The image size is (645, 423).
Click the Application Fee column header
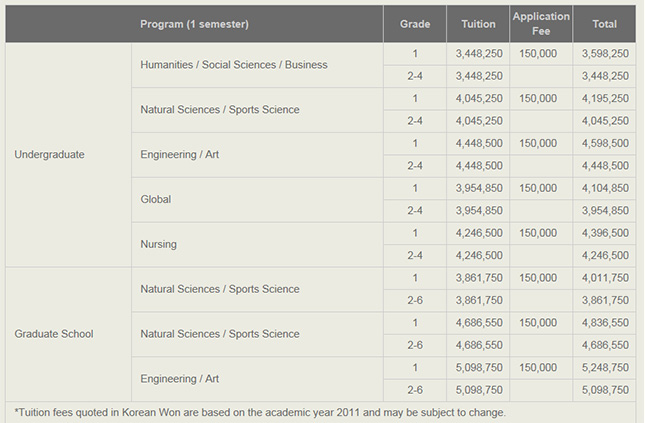click(x=540, y=24)
